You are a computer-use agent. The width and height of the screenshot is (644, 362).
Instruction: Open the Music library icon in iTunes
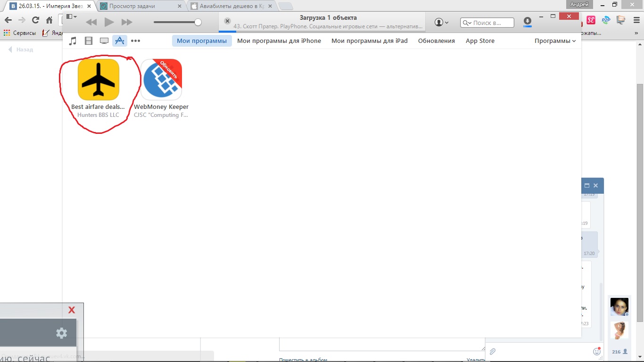[73, 41]
